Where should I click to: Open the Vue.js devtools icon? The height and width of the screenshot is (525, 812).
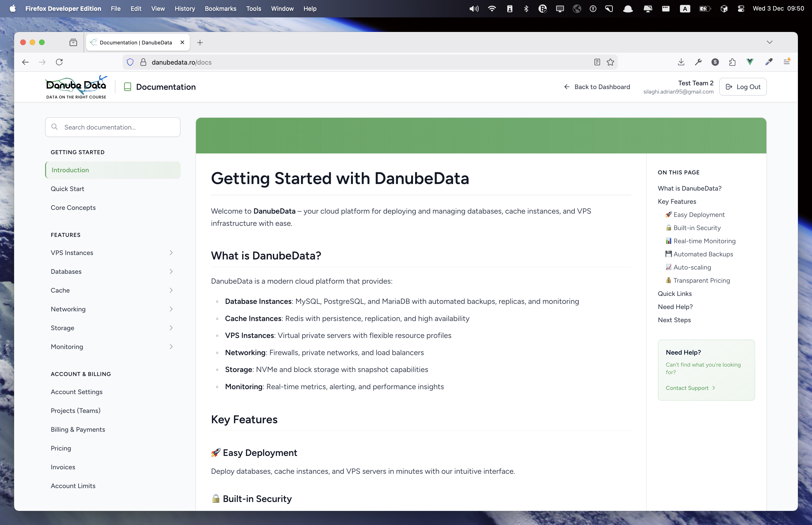pyautogui.click(x=749, y=62)
